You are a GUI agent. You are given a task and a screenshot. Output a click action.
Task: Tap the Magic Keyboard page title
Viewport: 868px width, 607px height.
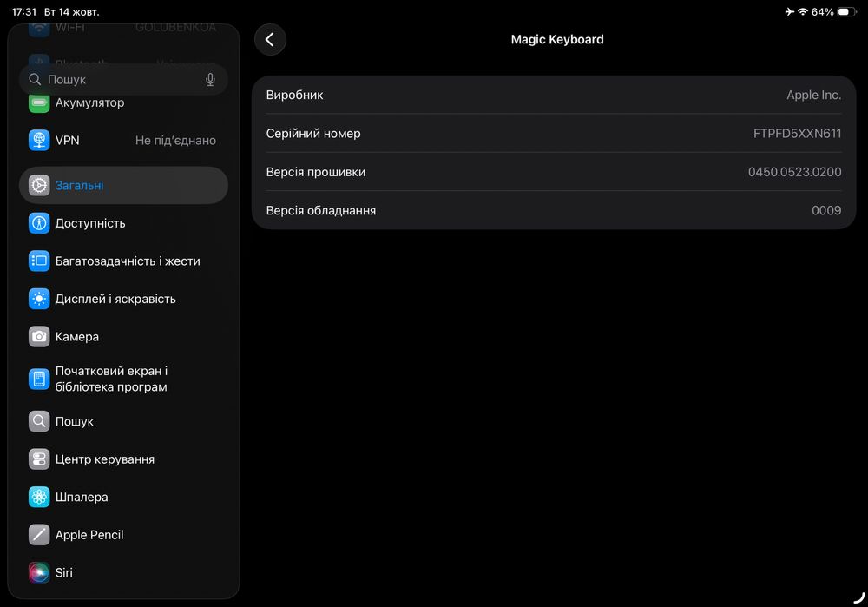(557, 40)
